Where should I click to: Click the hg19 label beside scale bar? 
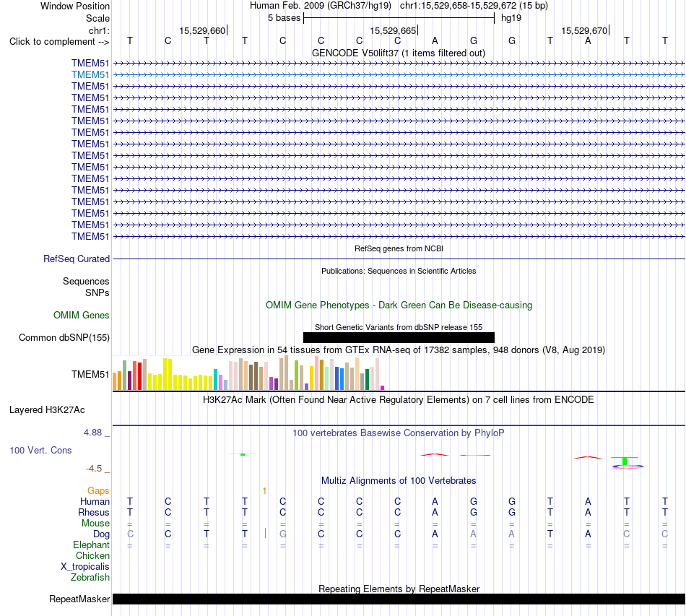511,18
